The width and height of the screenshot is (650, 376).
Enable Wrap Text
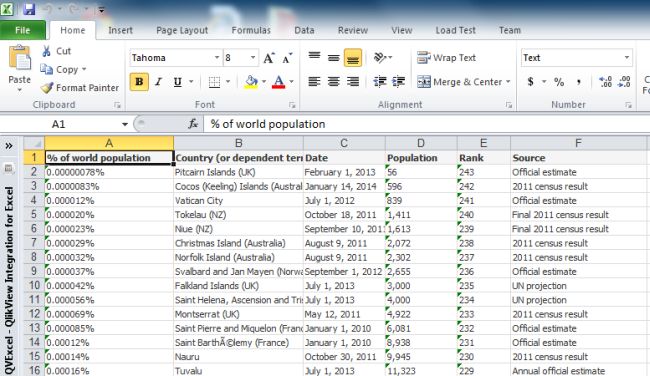pos(446,58)
